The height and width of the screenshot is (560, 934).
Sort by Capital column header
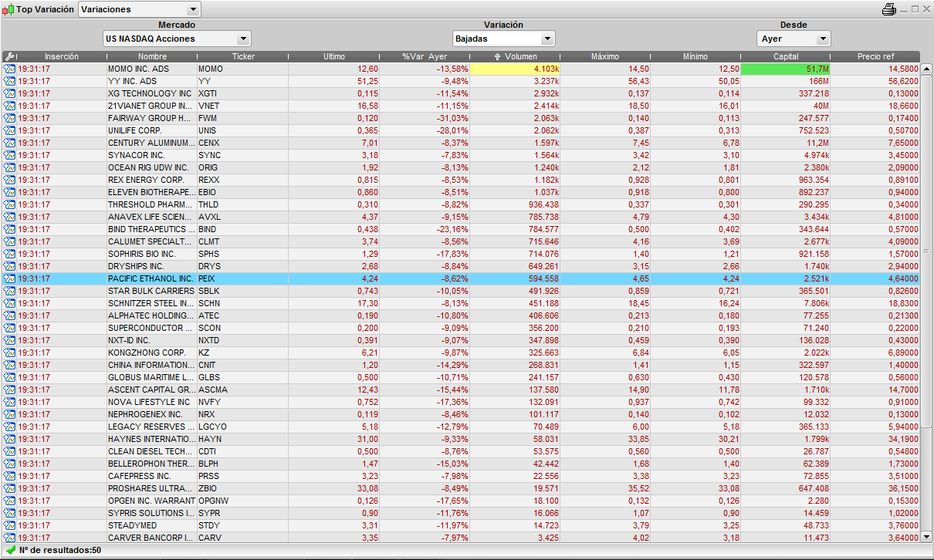pos(786,57)
